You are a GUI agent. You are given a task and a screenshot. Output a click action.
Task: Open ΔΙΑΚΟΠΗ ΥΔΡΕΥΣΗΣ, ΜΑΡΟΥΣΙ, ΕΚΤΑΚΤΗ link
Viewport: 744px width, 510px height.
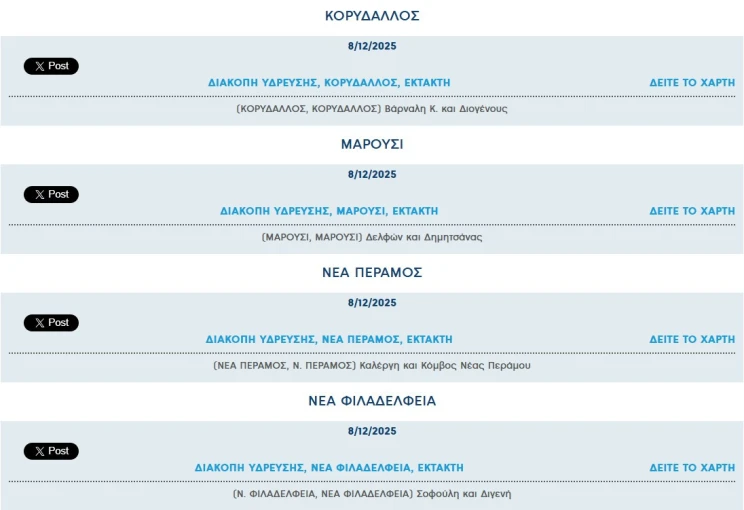click(329, 211)
